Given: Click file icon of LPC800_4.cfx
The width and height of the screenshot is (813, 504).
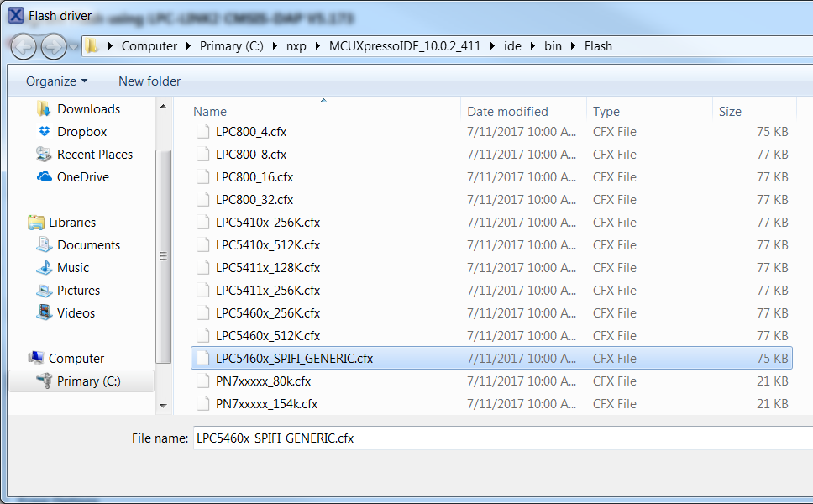Looking at the screenshot, I should tap(202, 132).
